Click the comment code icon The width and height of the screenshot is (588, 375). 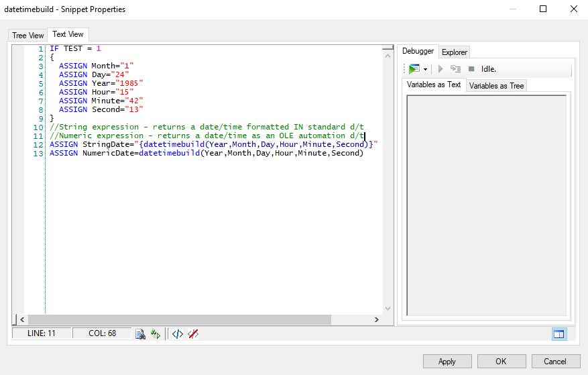[178, 333]
